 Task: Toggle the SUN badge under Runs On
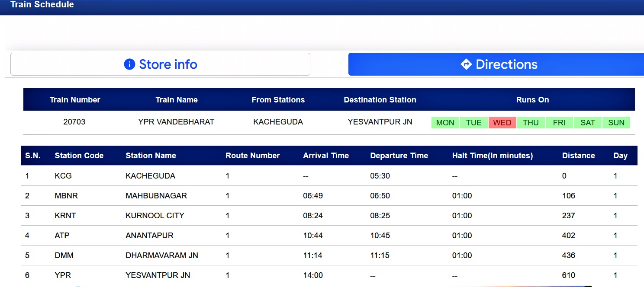click(x=616, y=122)
